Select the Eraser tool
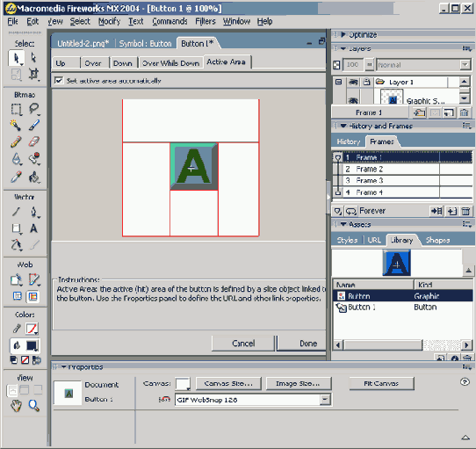 pos(34,141)
